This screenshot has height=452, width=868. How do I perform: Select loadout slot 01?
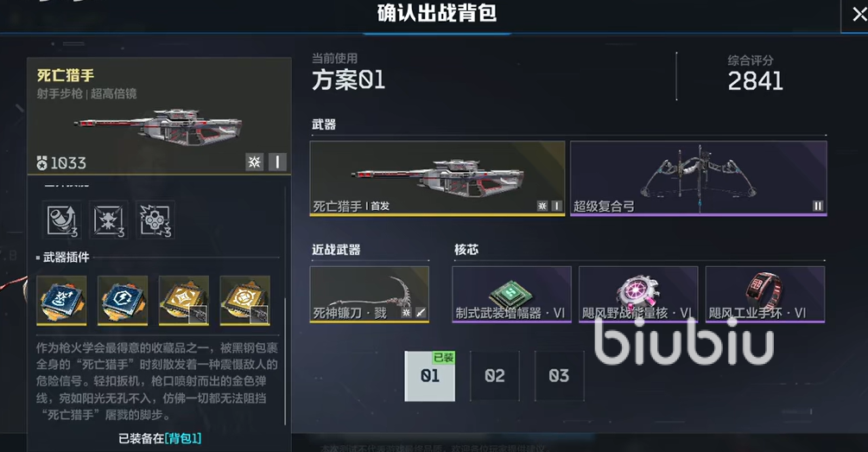point(430,376)
